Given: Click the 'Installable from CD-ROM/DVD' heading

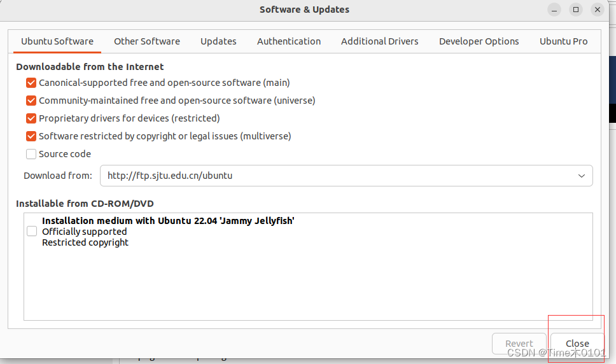Looking at the screenshot, I should [85, 204].
